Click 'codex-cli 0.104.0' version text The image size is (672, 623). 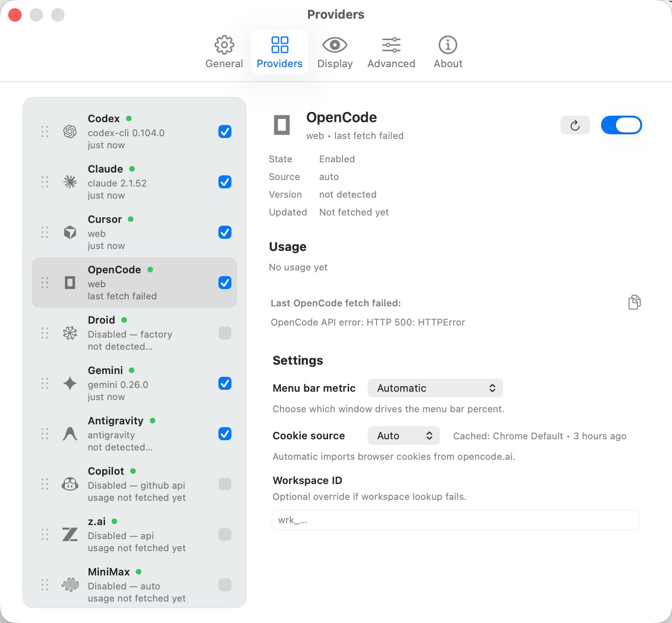[x=126, y=133]
